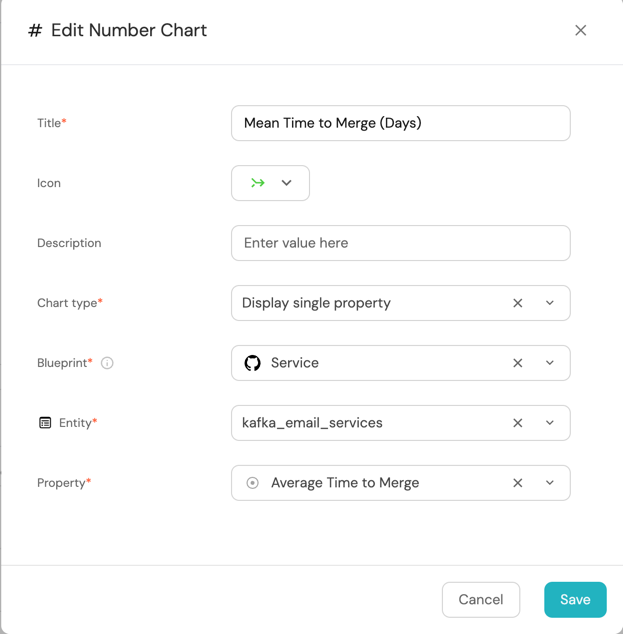
Task: Cancel editing the chart
Action: [x=481, y=599]
